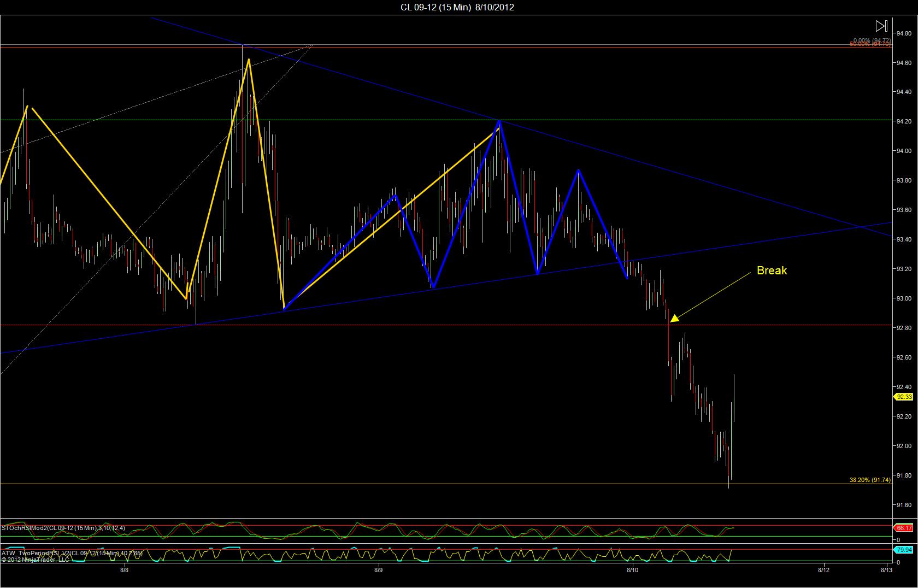Select the ATW_TwoPeriodRSI_V2 indicator label
The height and width of the screenshot is (588, 918).
pos(72,553)
